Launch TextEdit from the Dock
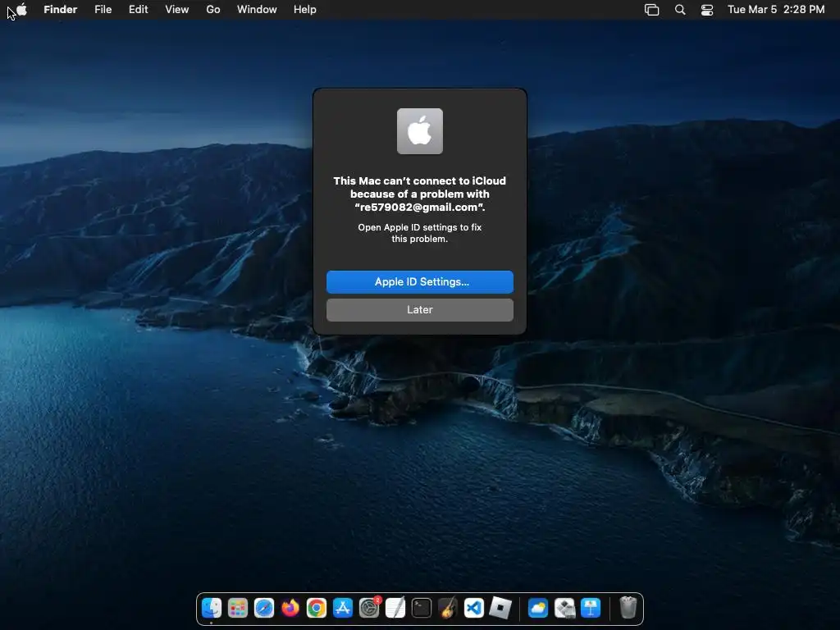Image resolution: width=840 pixels, height=630 pixels. [x=395, y=608]
